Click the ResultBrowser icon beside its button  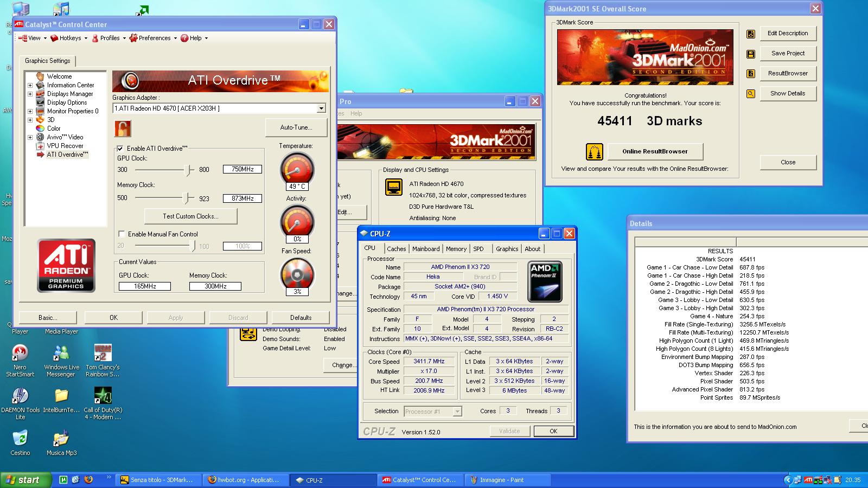coord(751,74)
